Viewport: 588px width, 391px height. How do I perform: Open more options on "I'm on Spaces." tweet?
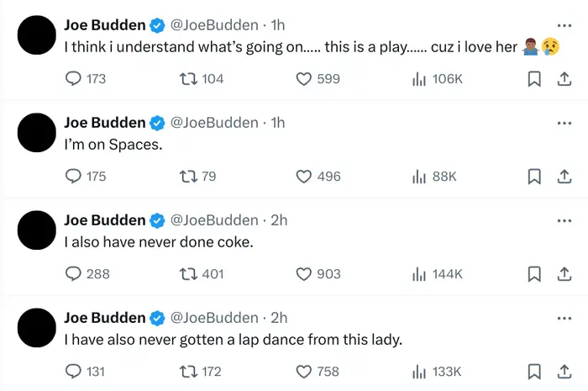(564, 122)
